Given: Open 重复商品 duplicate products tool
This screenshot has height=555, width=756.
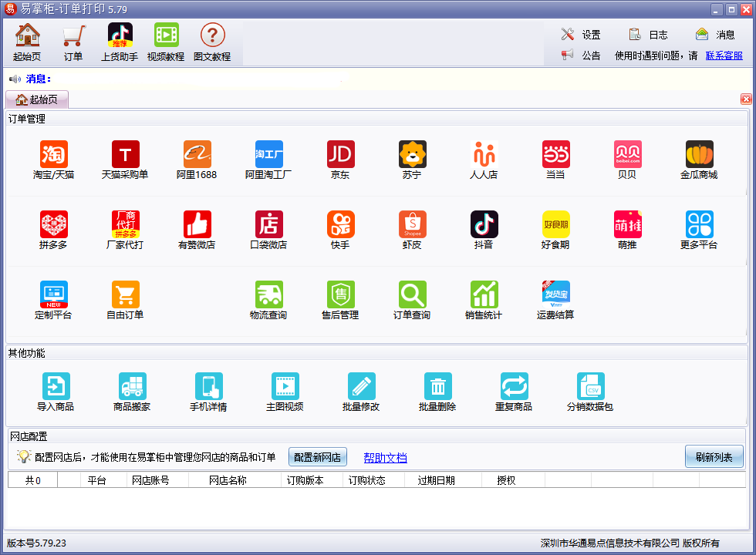Looking at the screenshot, I should point(514,392).
